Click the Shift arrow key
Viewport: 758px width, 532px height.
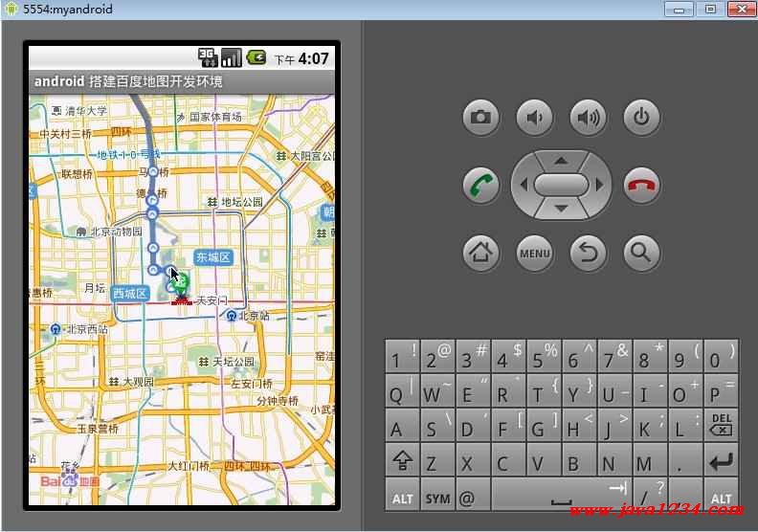click(x=402, y=460)
